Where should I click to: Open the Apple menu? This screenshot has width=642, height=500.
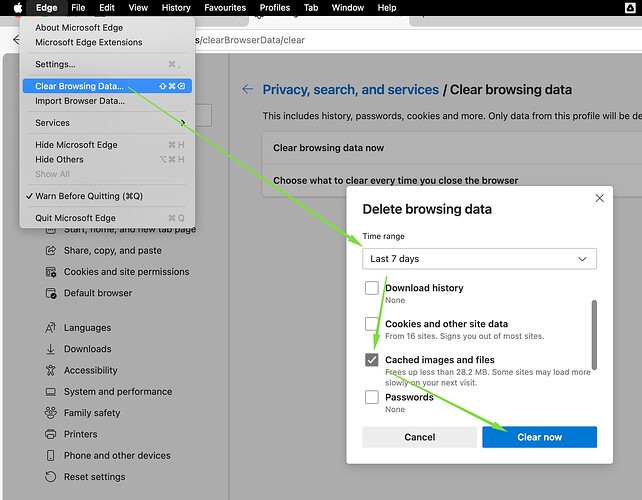(x=18, y=8)
